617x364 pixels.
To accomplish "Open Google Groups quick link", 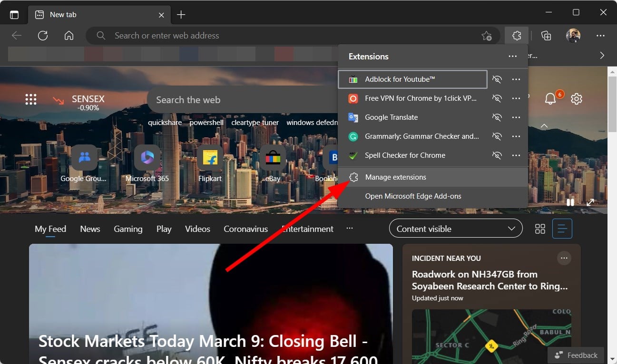I will 84,164.
